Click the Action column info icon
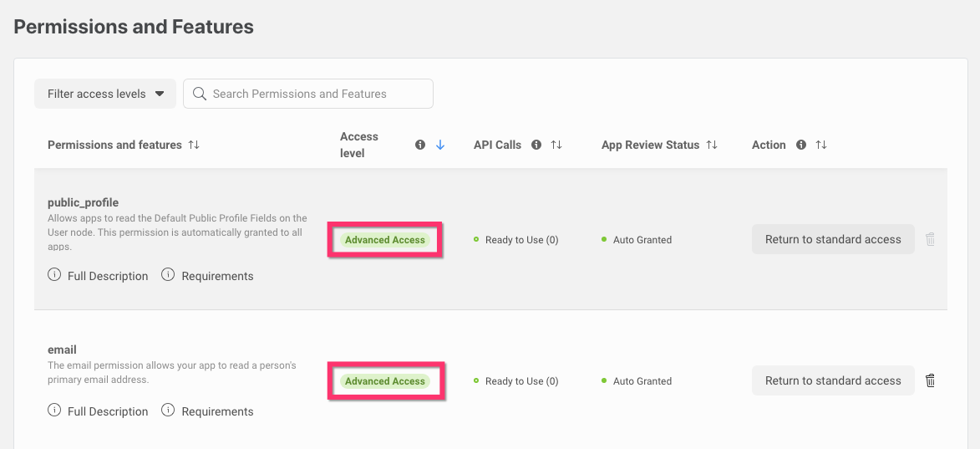Viewport: 980px width, 449px height. pos(801,145)
